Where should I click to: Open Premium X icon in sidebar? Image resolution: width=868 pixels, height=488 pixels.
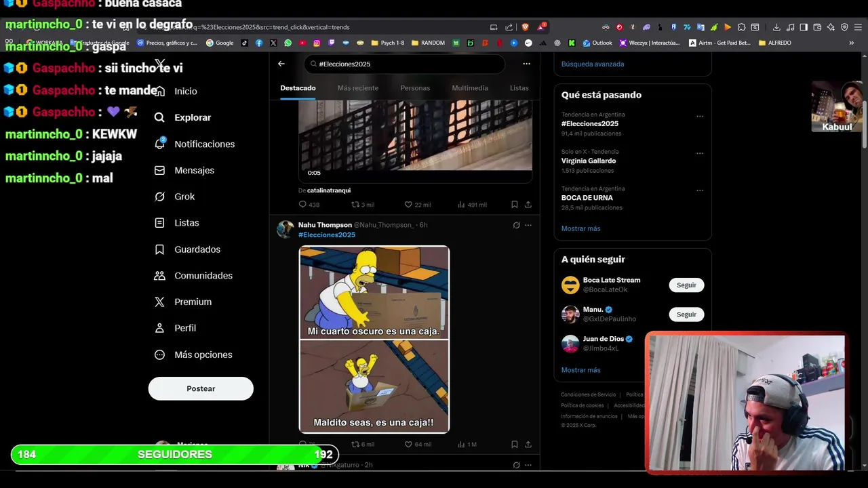(159, 302)
